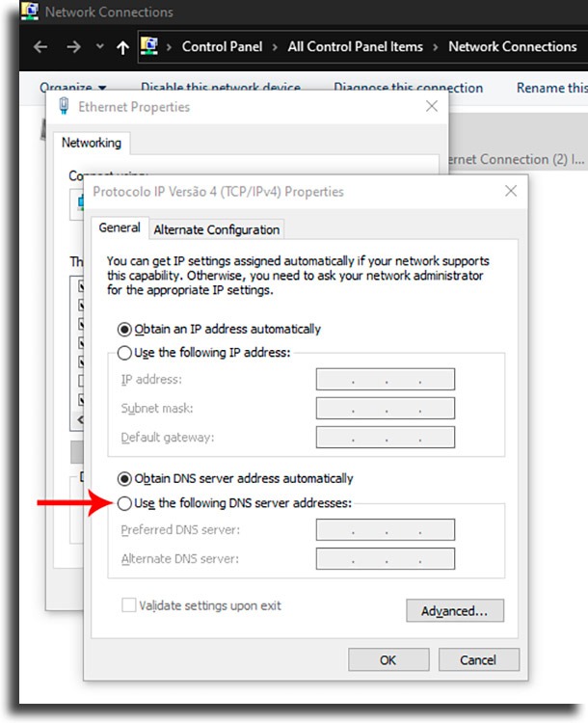Click the Network Connections address bar icon

coord(149,46)
